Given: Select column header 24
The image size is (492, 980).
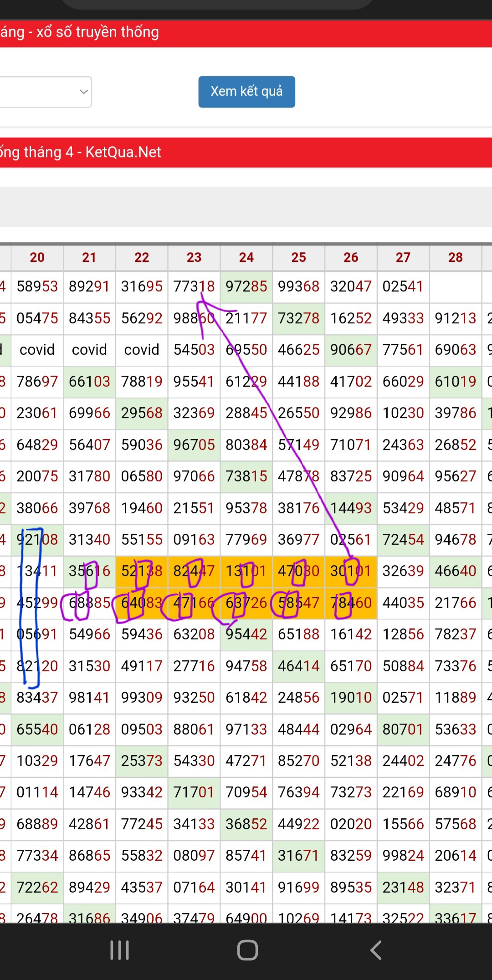Looking at the screenshot, I should (246, 257).
